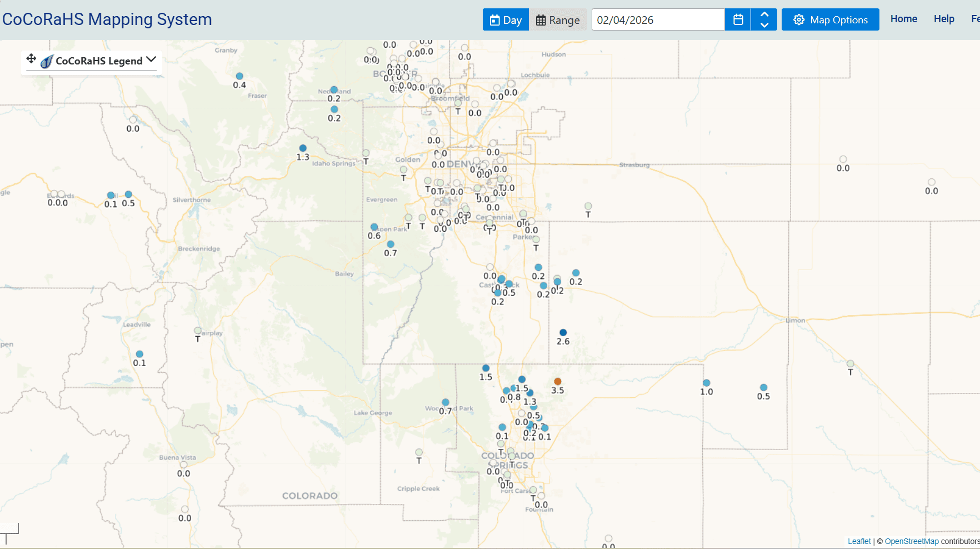
Task: Select the 0.1 marker below Leadville
Action: click(139, 354)
